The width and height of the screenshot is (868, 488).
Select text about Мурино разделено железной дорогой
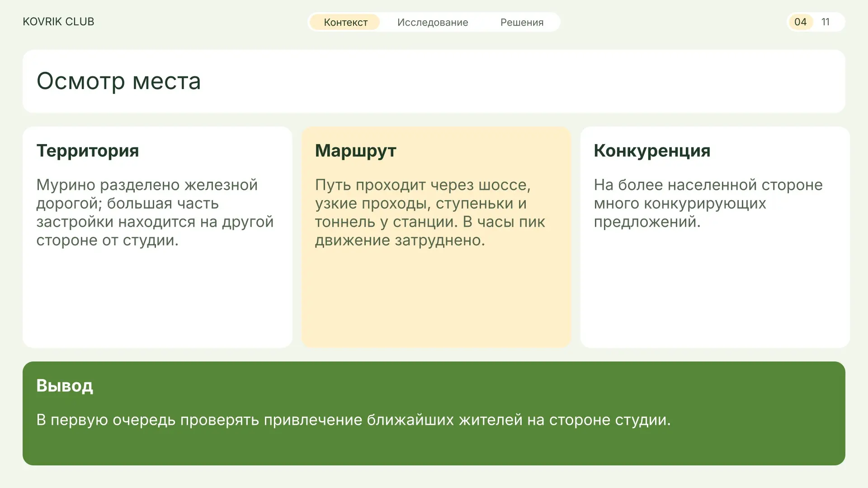(155, 212)
